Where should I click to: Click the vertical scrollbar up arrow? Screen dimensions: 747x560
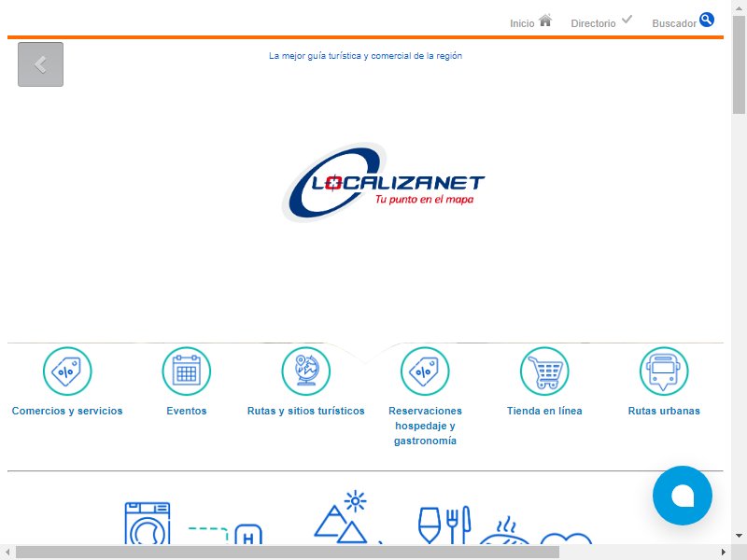point(739,8)
